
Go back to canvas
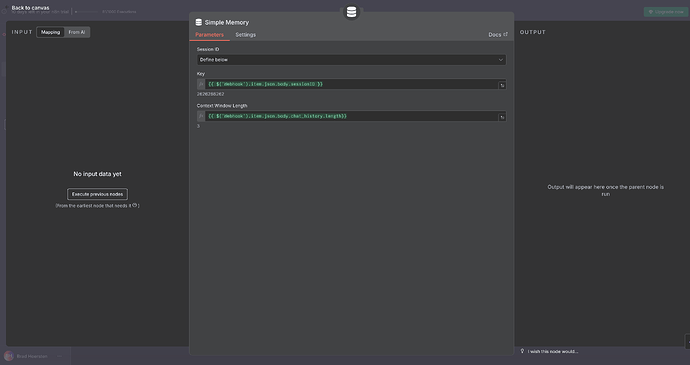tap(30, 7)
